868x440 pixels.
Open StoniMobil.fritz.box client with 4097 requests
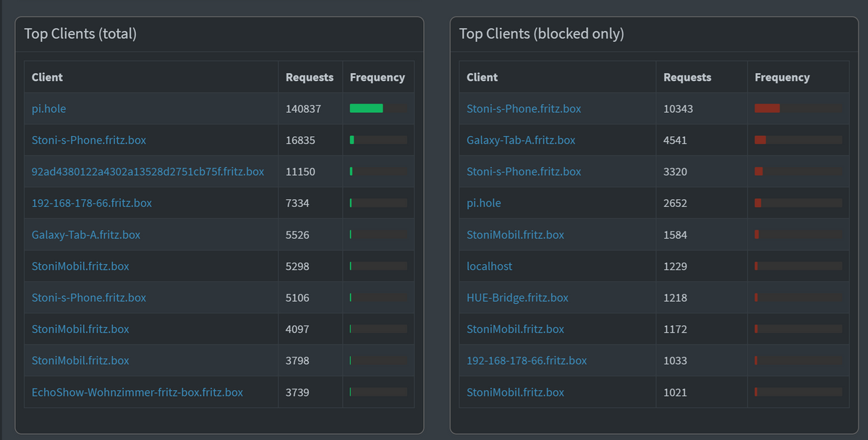point(80,329)
